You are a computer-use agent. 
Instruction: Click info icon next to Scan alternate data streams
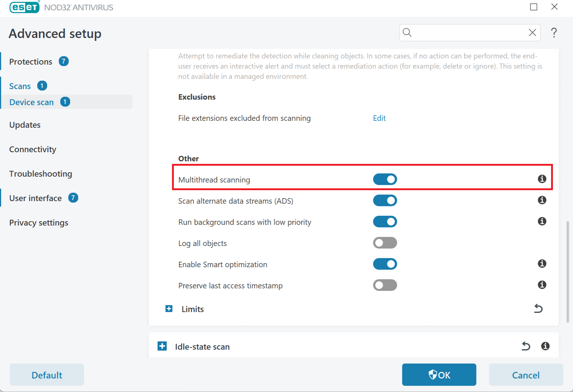[x=542, y=200]
